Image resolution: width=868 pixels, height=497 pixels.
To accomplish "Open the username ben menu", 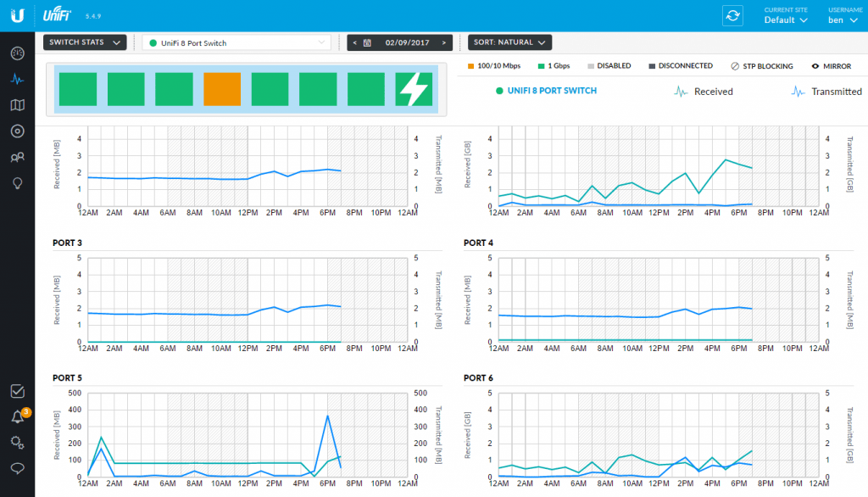I will [839, 20].
